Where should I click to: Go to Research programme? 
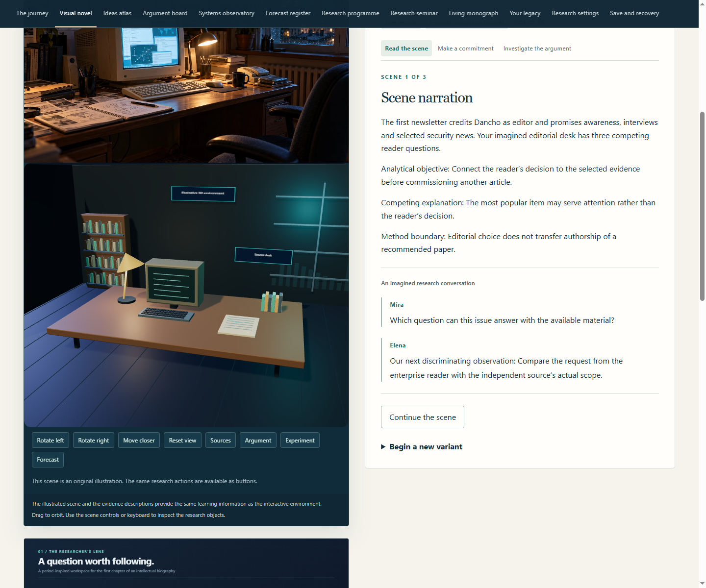351,13
